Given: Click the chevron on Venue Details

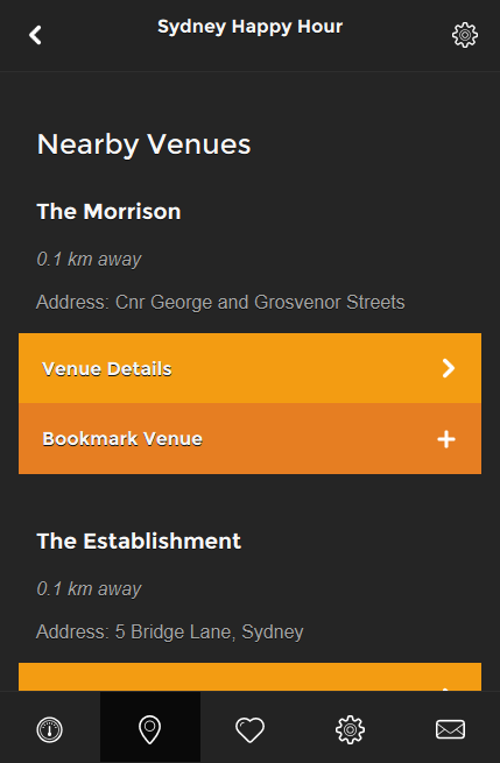Looking at the screenshot, I should point(448,368).
